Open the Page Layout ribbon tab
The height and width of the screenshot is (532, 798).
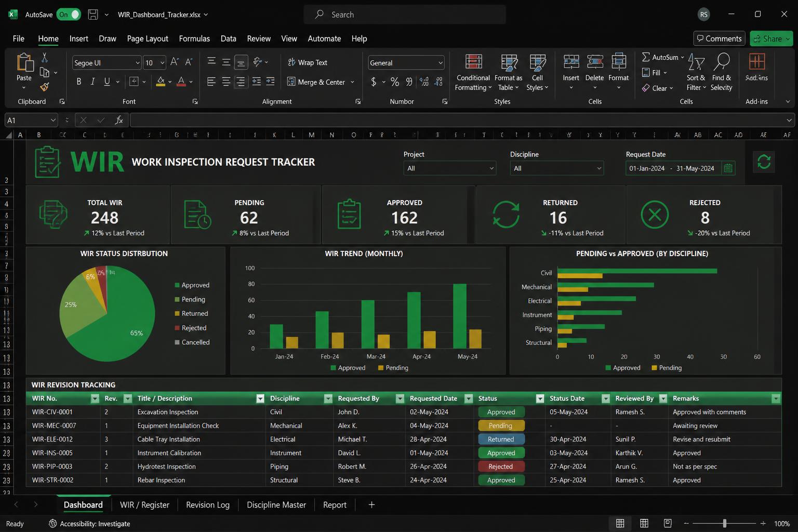[x=148, y=38]
